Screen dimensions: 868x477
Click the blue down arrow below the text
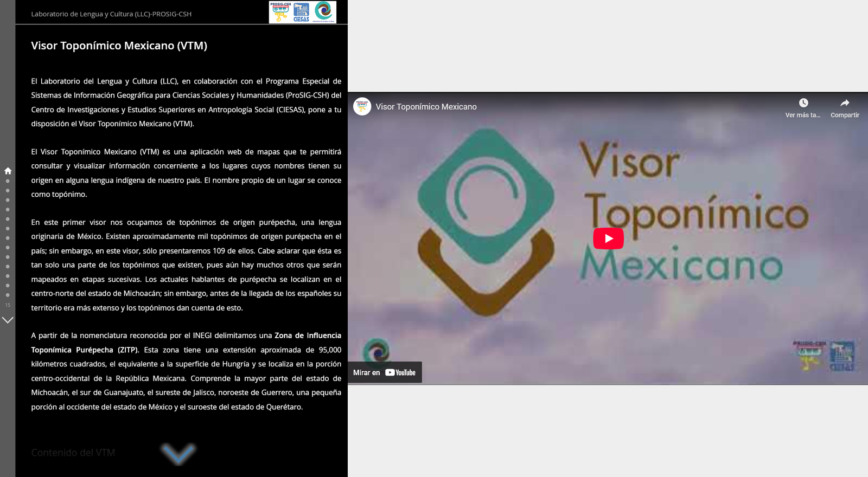pos(178,453)
